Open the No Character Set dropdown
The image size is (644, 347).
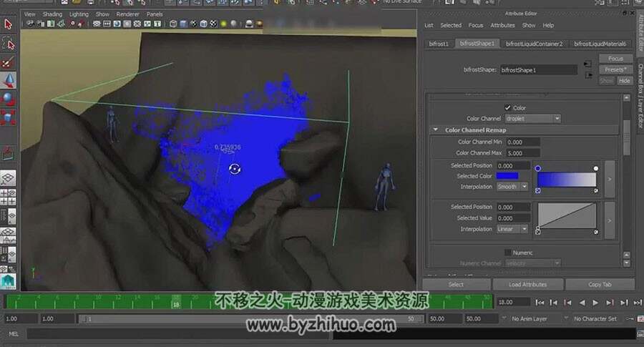coord(595,318)
